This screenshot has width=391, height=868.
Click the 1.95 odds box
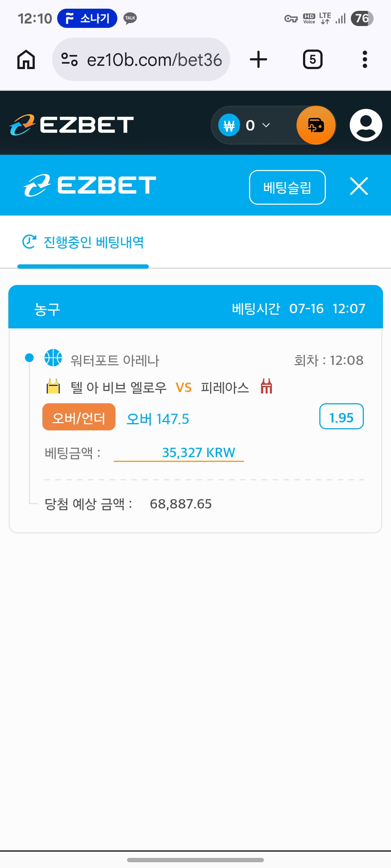pyautogui.click(x=341, y=416)
